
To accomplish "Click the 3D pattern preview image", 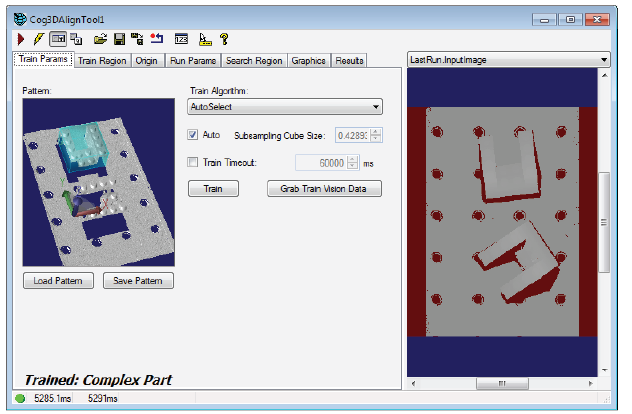I will [x=99, y=182].
